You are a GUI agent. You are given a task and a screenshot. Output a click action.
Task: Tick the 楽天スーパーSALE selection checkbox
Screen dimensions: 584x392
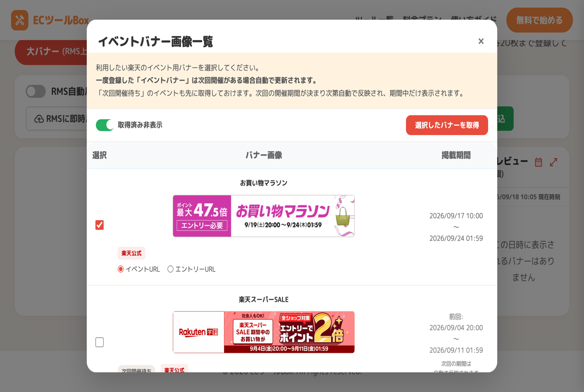click(99, 342)
